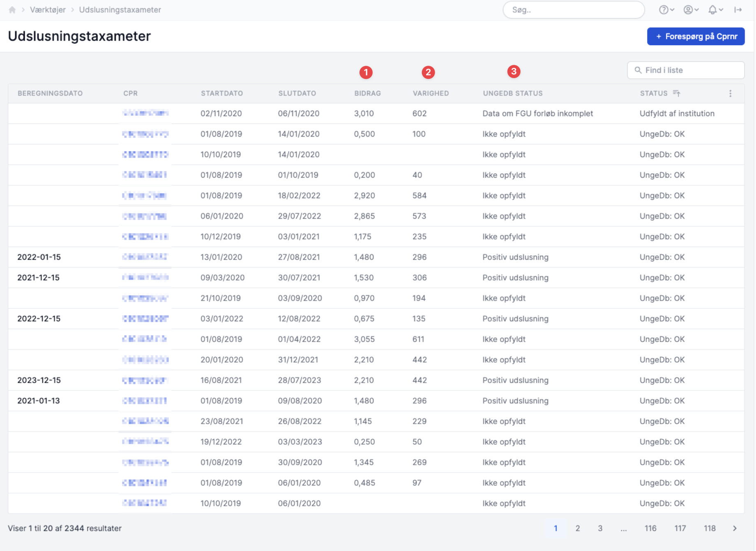Click the Status column sort icon

(677, 93)
